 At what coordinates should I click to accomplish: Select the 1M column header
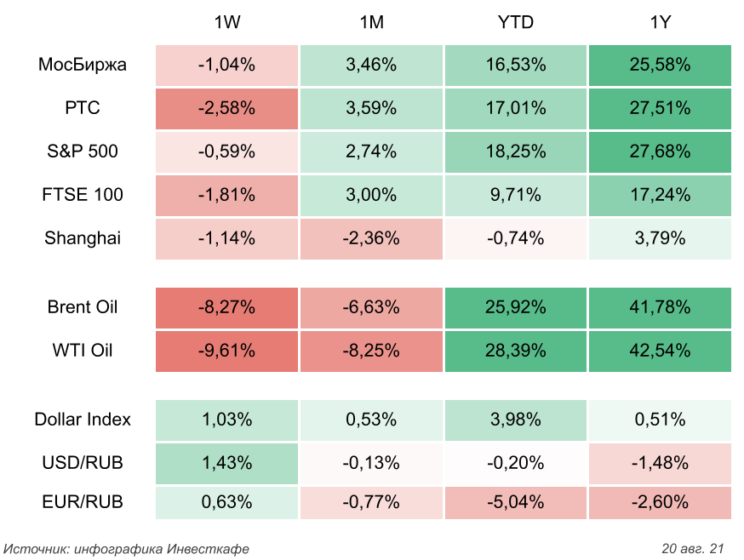371,23
